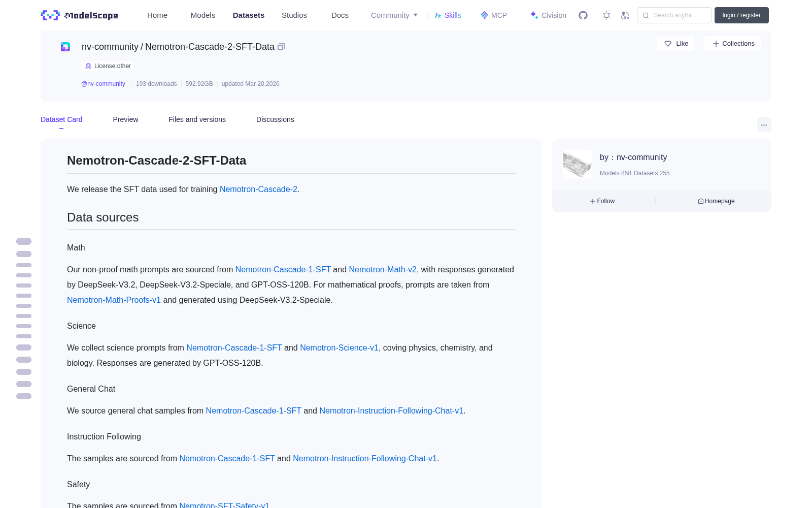Viewport: 812px width, 508px height.
Task: Open the @nv-community owner link
Action: point(103,84)
